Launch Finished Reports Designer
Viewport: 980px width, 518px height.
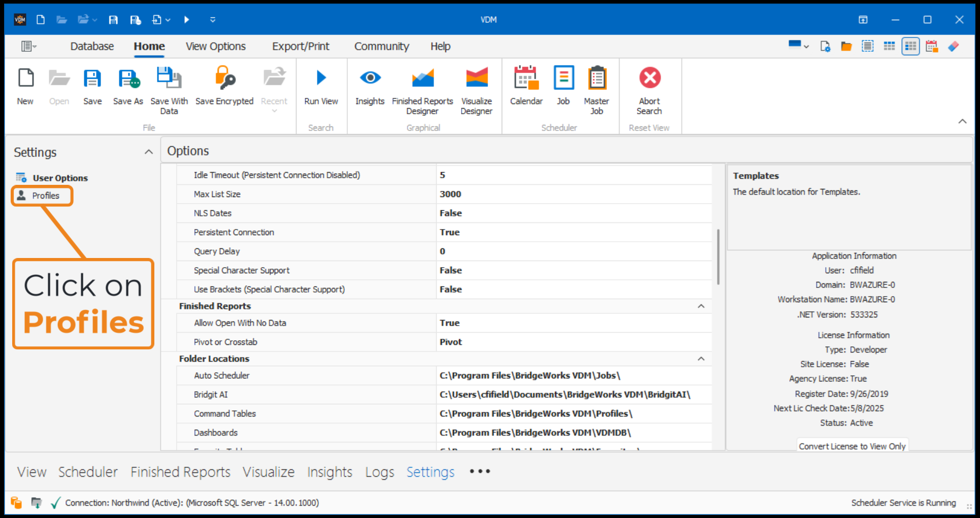coord(422,90)
